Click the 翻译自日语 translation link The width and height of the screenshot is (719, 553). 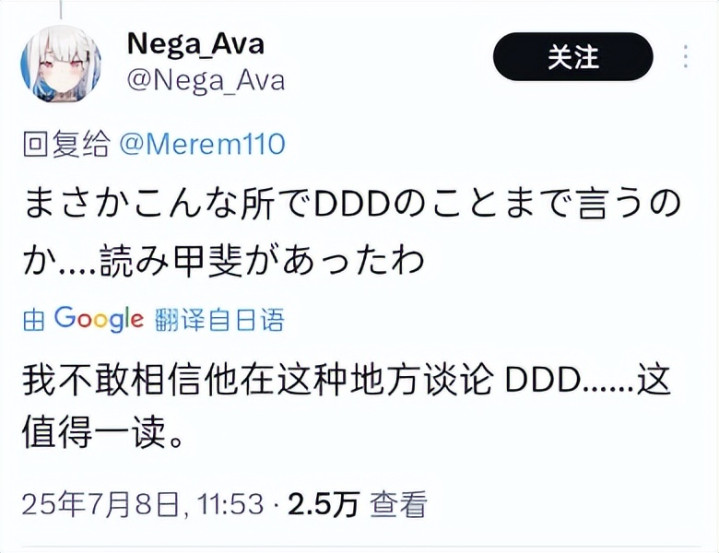pyautogui.click(x=220, y=320)
